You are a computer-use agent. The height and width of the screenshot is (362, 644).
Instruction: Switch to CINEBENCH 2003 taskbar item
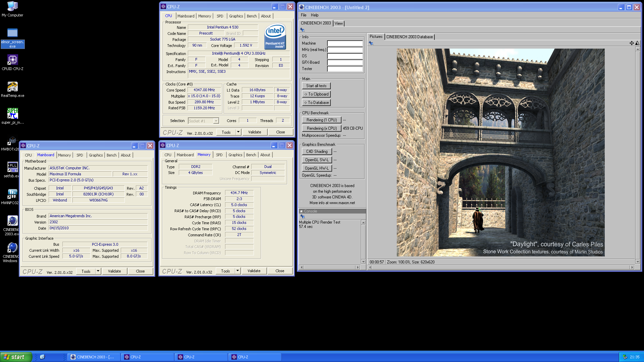(x=94, y=357)
